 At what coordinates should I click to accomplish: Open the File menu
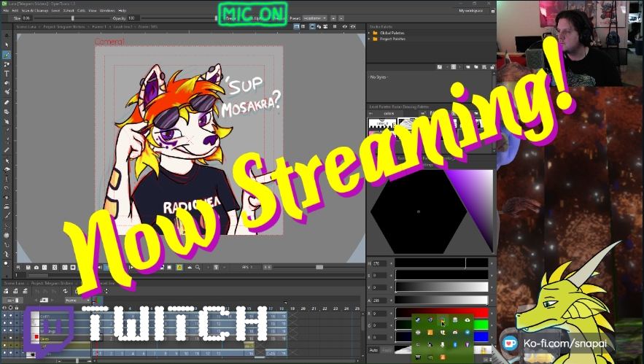[x=6, y=10]
